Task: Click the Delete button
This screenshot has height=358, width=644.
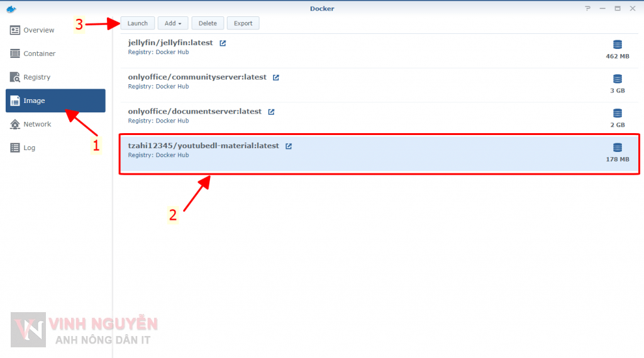Action: click(x=208, y=23)
